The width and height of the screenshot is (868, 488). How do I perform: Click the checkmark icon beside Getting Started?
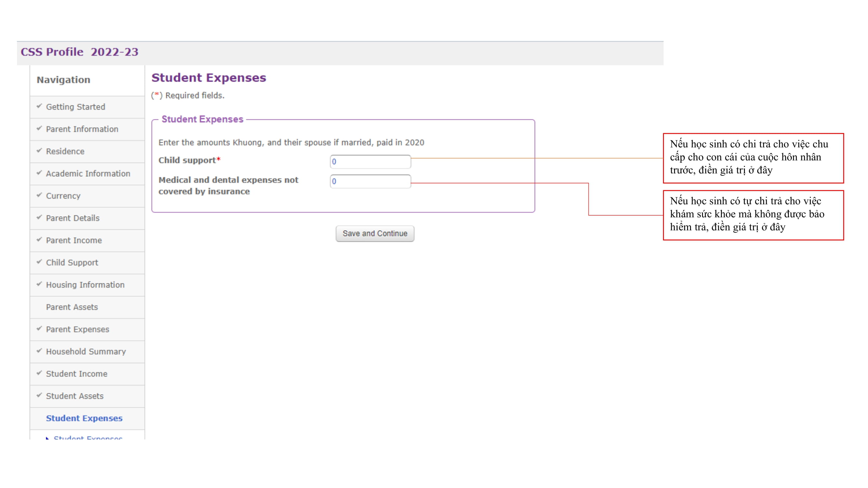coord(39,106)
